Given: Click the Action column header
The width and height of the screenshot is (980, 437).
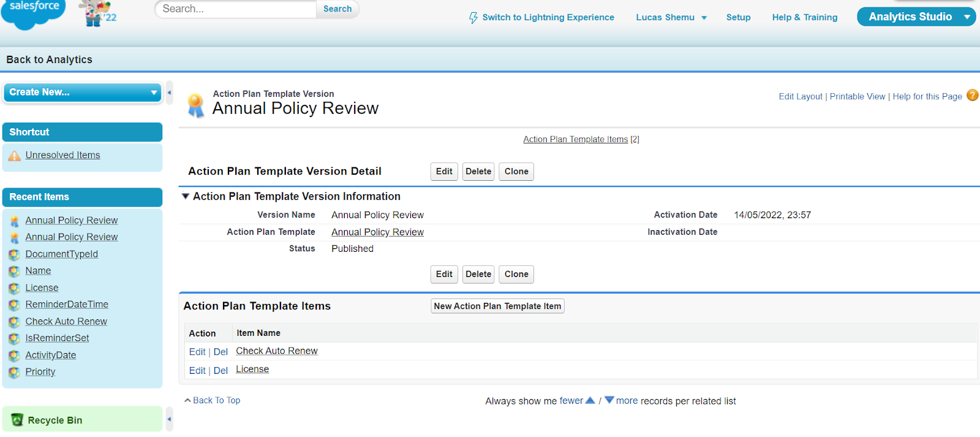Looking at the screenshot, I should point(202,333).
